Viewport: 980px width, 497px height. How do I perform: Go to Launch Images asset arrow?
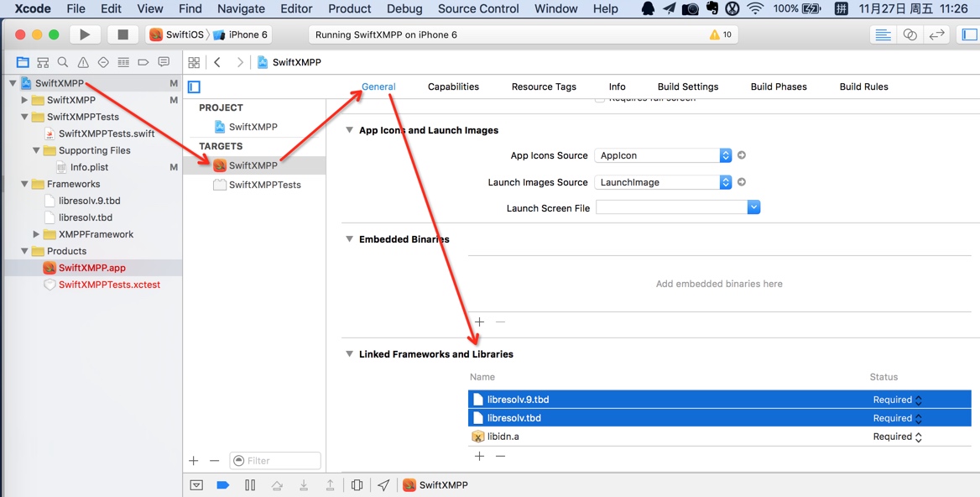[x=741, y=182]
